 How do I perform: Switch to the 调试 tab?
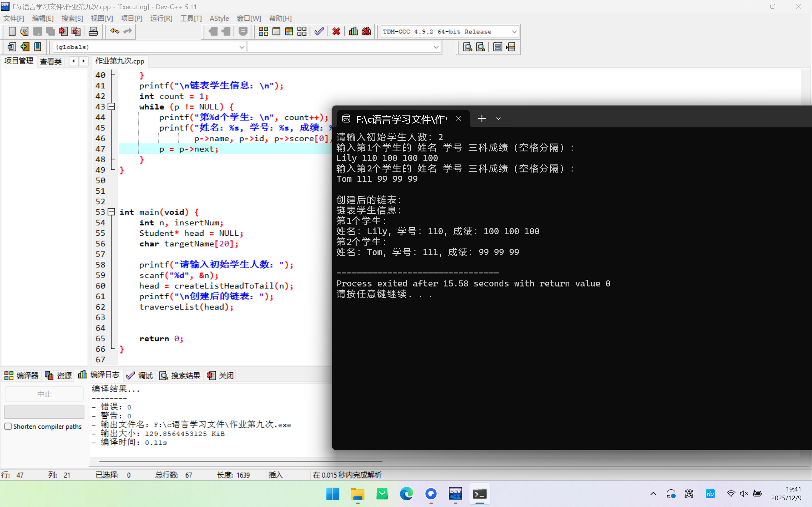click(140, 375)
